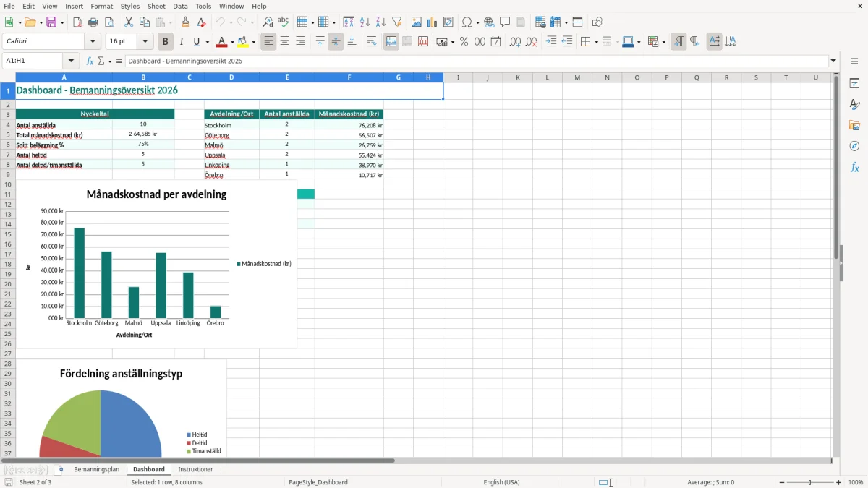The image size is (868, 488).
Task: Open the Sheet menu
Action: click(x=156, y=6)
